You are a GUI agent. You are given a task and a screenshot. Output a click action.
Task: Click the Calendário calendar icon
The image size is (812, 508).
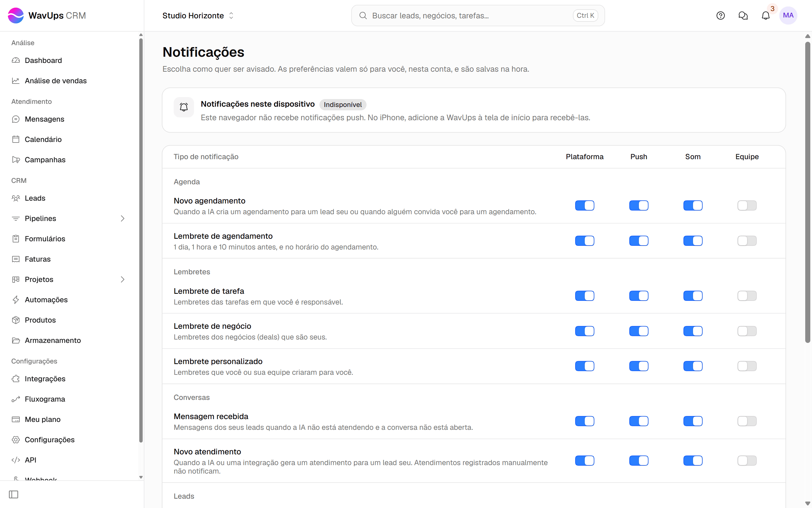coord(16,139)
